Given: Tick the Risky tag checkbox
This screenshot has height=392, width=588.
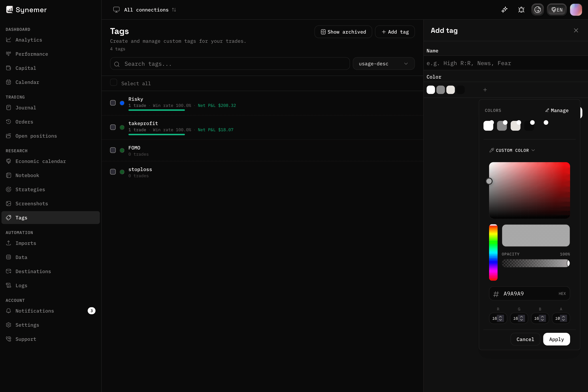Looking at the screenshot, I should pyautogui.click(x=113, y=103).
